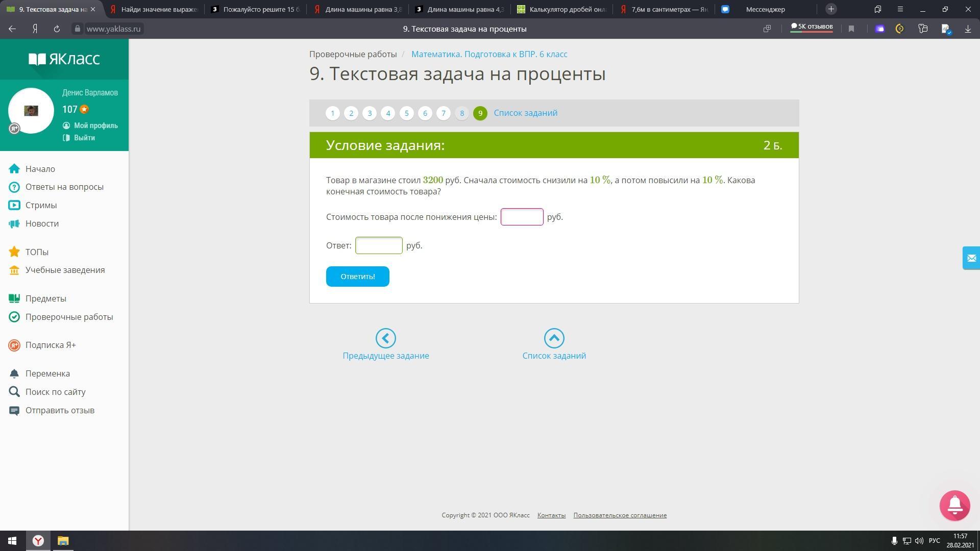This screenshot has height=551, width=980.
Task: Click Выйти to log out
Action: [x=79, y=138]
